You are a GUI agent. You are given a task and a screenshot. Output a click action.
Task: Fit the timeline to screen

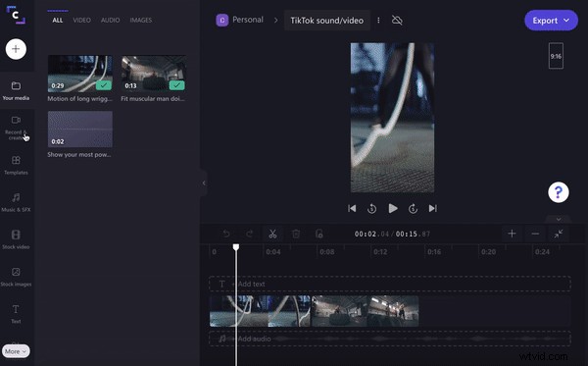point(559,234)
